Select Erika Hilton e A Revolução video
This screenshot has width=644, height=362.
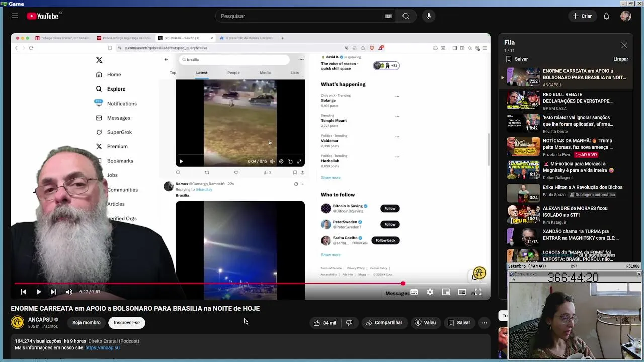click(566, 193)
